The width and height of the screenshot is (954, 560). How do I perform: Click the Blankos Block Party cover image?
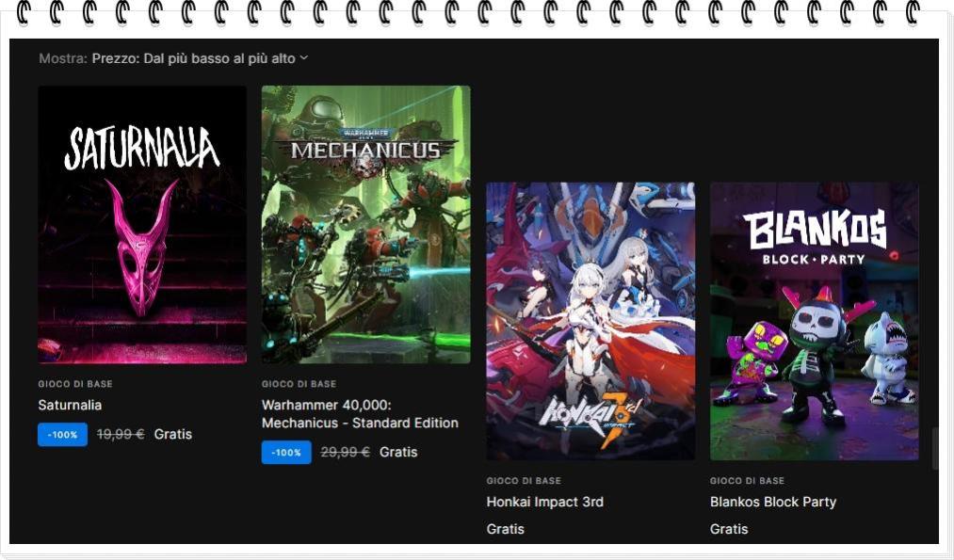(814, 321)
